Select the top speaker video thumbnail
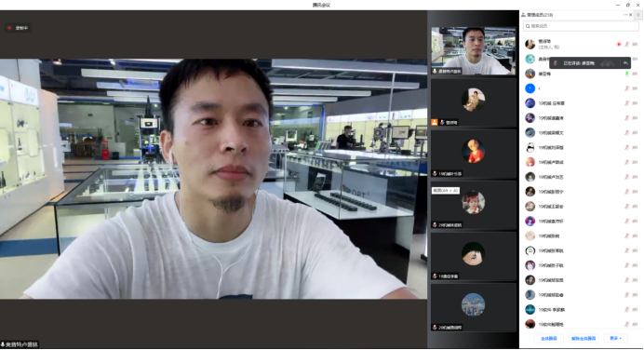 (x=473, y=51)
